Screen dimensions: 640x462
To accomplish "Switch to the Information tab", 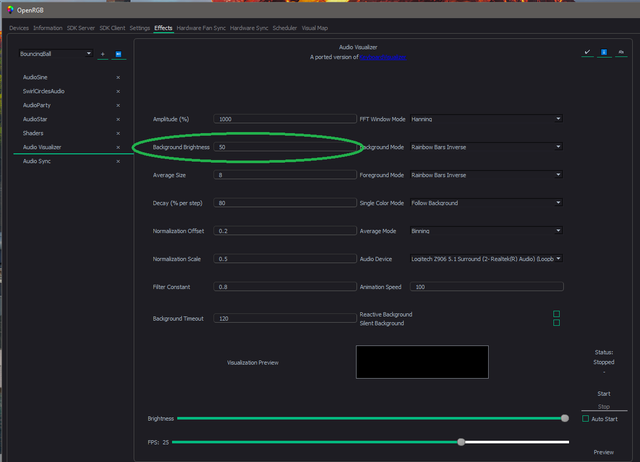I will pos(48,28).
